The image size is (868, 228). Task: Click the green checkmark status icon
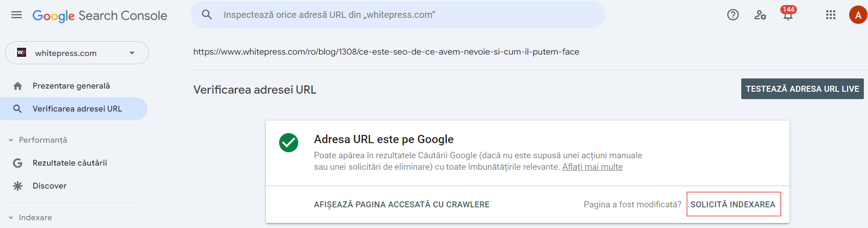pos(288,143)
